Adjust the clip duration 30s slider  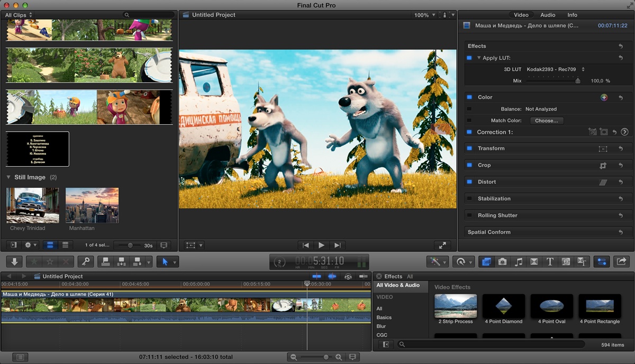point(131,245)
